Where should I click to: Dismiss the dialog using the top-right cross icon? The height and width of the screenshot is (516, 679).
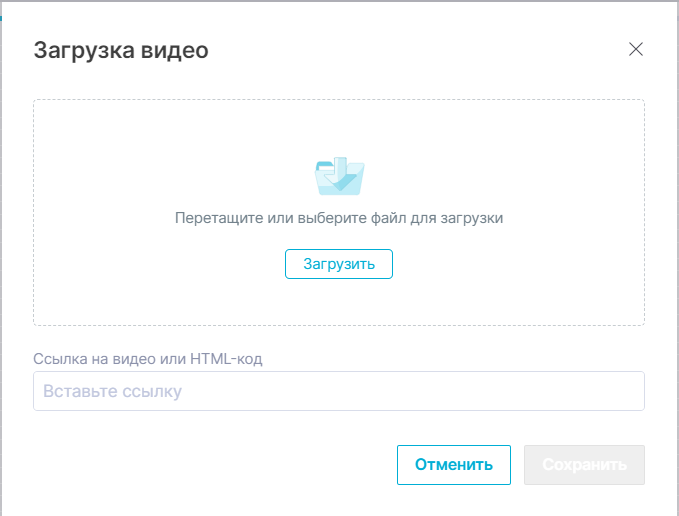click(x=635, y=50)
